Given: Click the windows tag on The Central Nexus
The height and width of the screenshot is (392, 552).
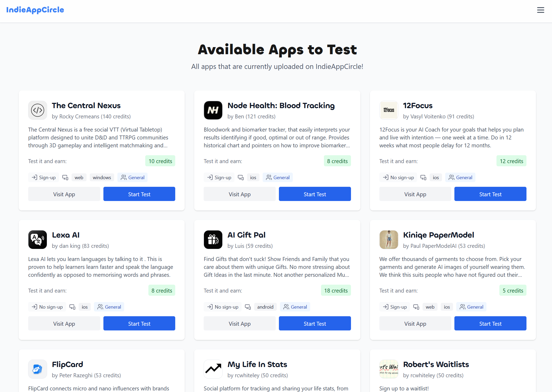Looking at the screenshot, I should tap(102, 177).
